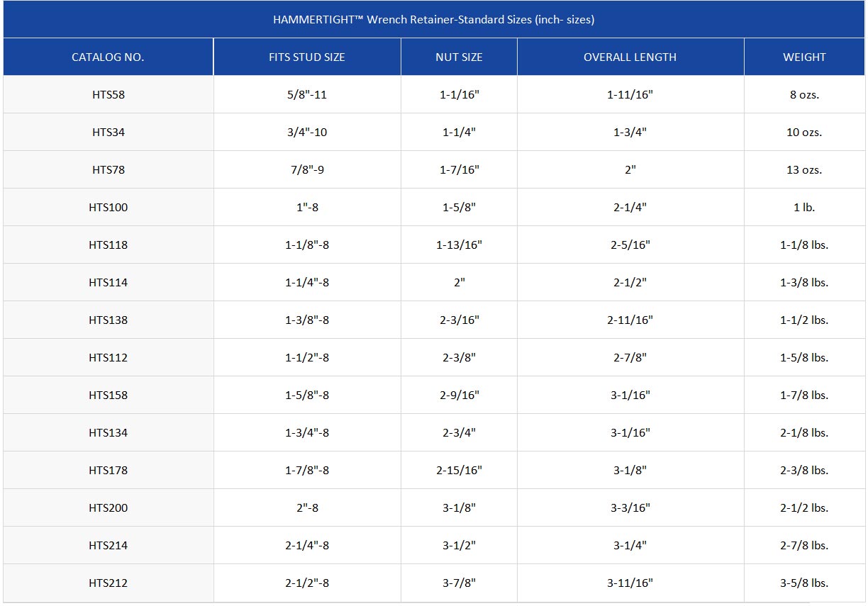Image resolution: width=868 pixels, height=606 pixels.
Task: Select nut size 1-1/4" in HTS34 row
Action: 460,133
